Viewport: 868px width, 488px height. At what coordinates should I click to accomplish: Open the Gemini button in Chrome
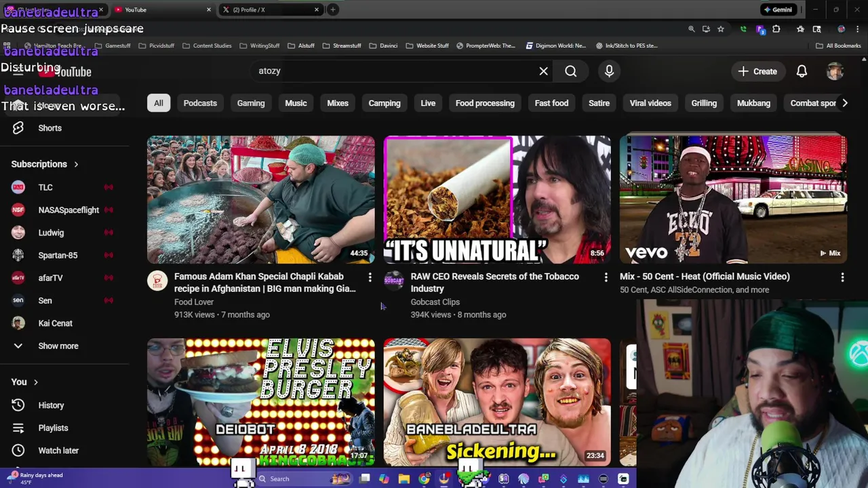pos(778,9)
